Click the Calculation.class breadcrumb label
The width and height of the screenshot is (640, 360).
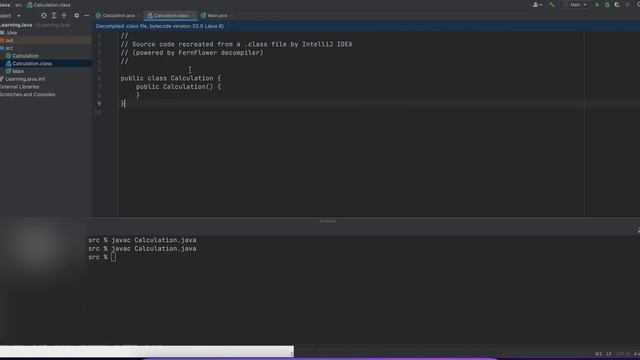[52, 5]
